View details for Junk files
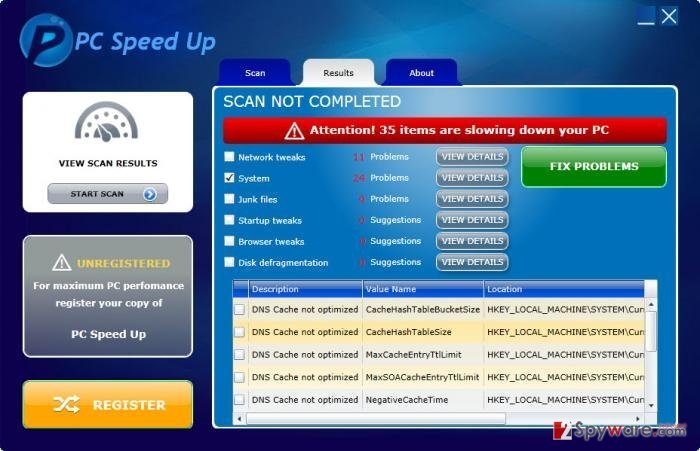 point(472,199)
